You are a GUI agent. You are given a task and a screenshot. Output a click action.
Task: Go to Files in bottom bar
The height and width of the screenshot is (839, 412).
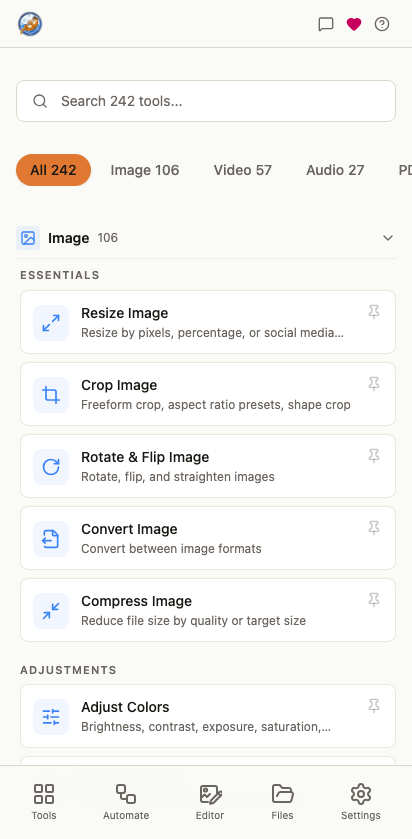(x=282, y=802)
